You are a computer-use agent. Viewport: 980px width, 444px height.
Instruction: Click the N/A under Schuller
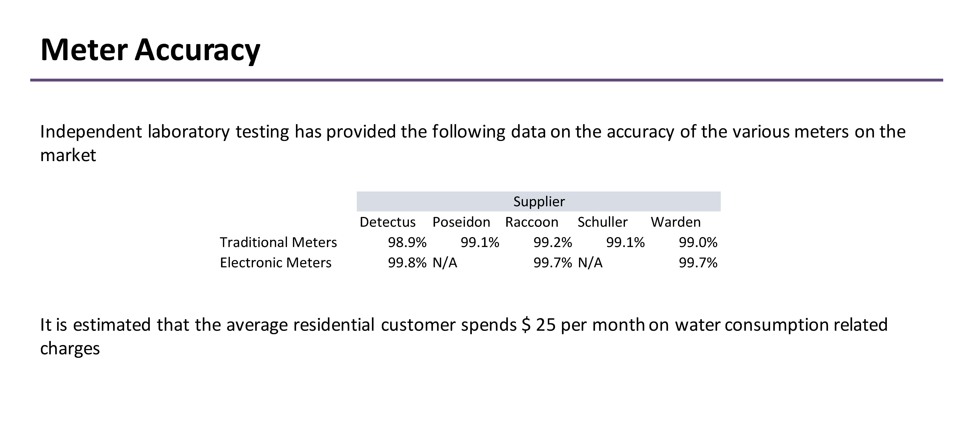point(590,263)
